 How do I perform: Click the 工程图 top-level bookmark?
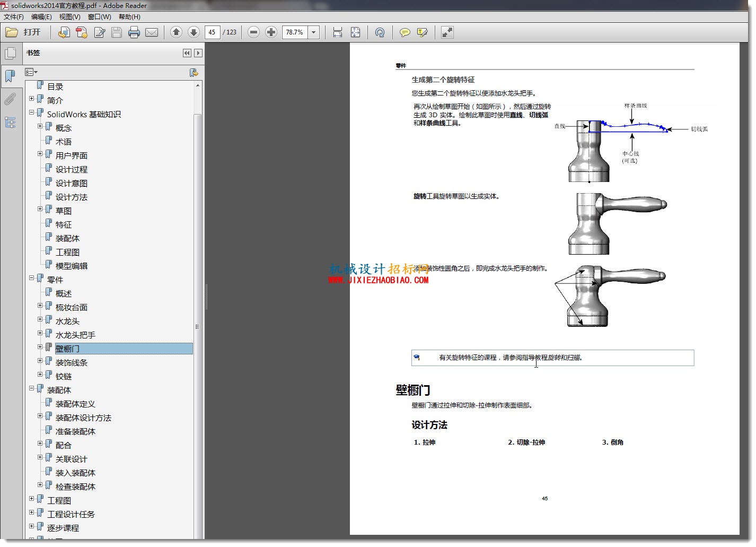pyautogui.click(x=59, y=501)
